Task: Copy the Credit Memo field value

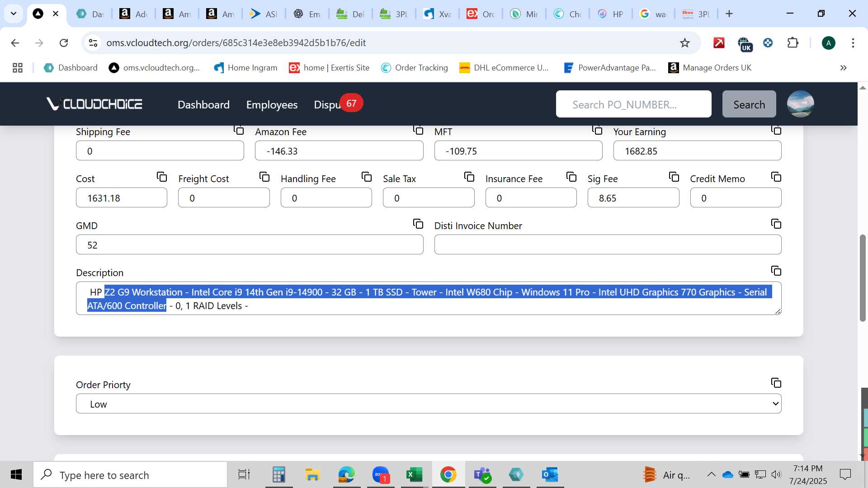Action: [776, 177]
